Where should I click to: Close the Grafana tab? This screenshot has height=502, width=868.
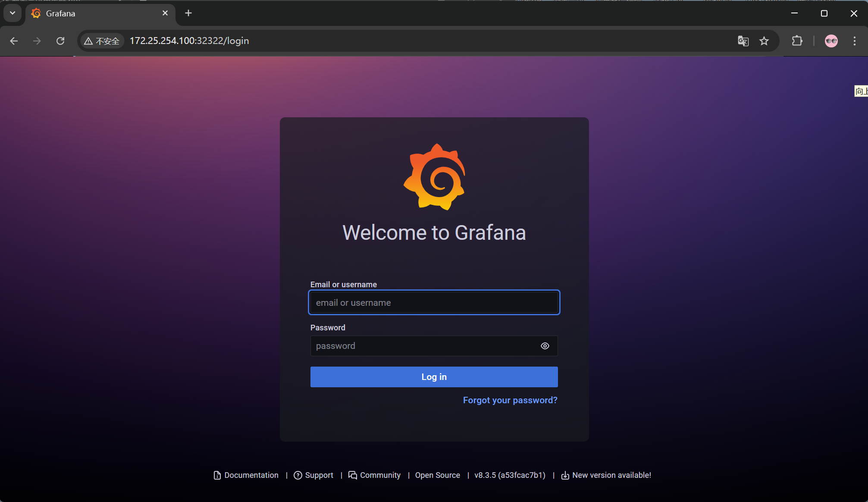coord(165,13)
